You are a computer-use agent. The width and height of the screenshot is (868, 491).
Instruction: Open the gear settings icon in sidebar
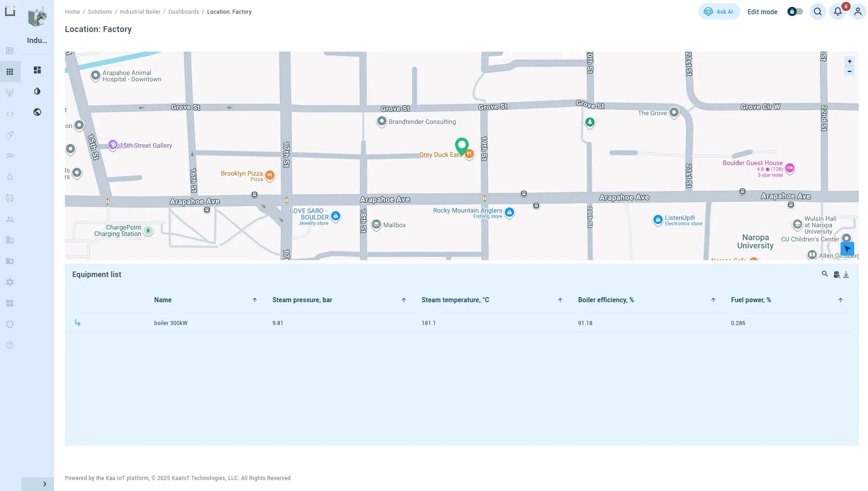tap(10, 282)
